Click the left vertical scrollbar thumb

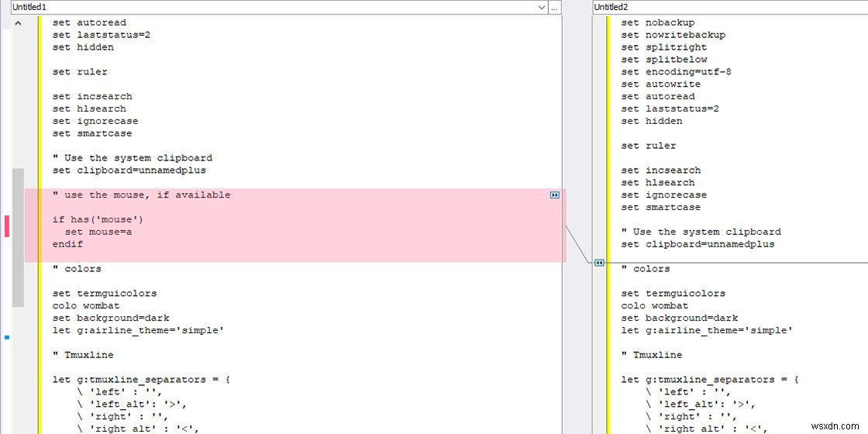click(19, 237)
